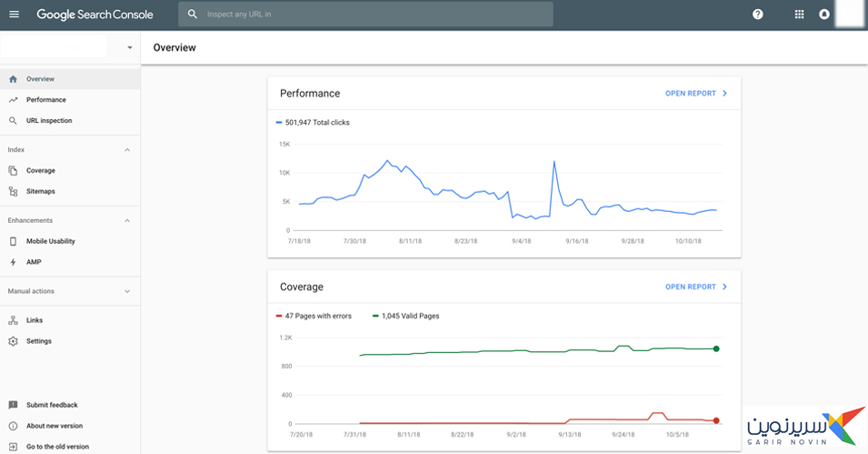The width and height of the screenshot is (868, 454).
Task: Click the green valid pages end point
Action: tap(716, 348)
